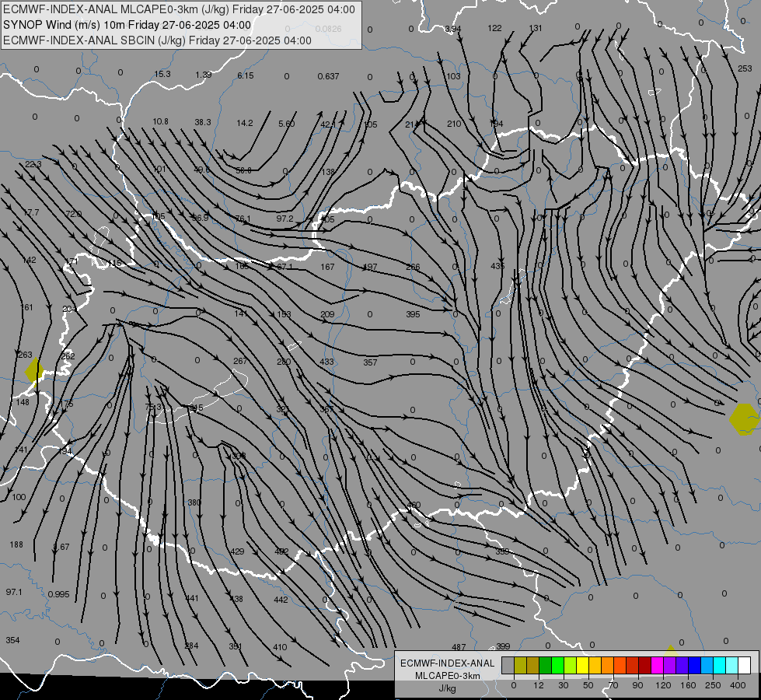Screen dimensions: 761x700
Task: Click the map value 380
Action: tap(194, 502)
